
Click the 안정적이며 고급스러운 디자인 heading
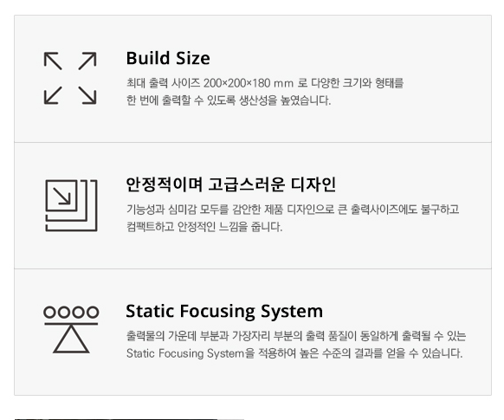click(231, 184)
